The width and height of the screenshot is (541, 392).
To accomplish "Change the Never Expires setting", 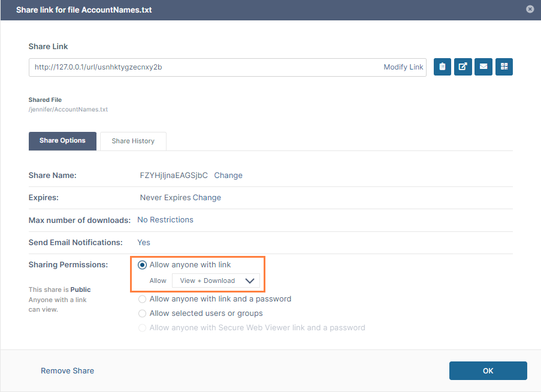I will (x=207, y=198).
